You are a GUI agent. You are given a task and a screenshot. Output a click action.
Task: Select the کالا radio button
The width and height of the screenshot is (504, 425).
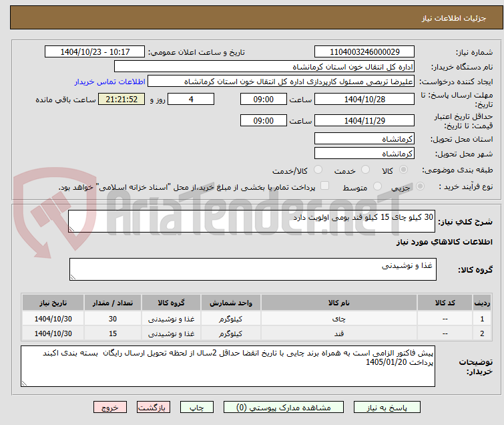pyautogui.click(x=403, y=170)
